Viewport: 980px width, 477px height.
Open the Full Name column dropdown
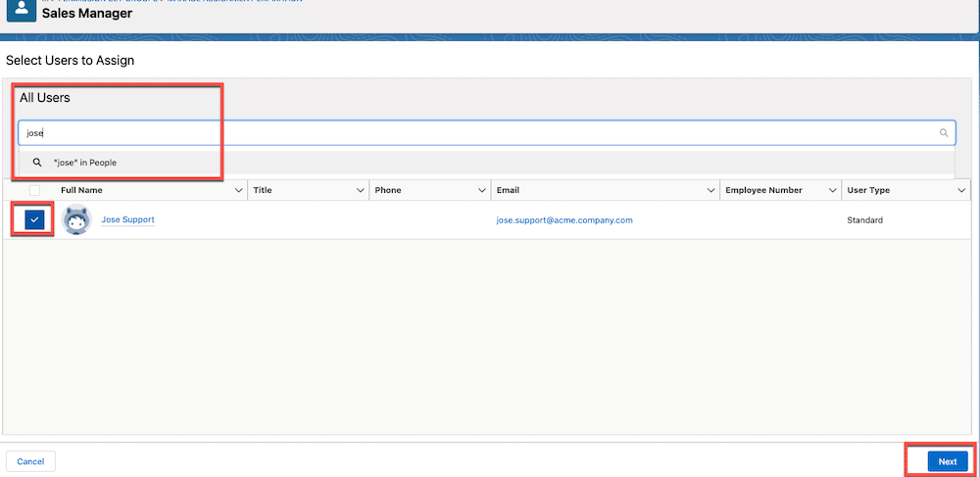point(238,190)
